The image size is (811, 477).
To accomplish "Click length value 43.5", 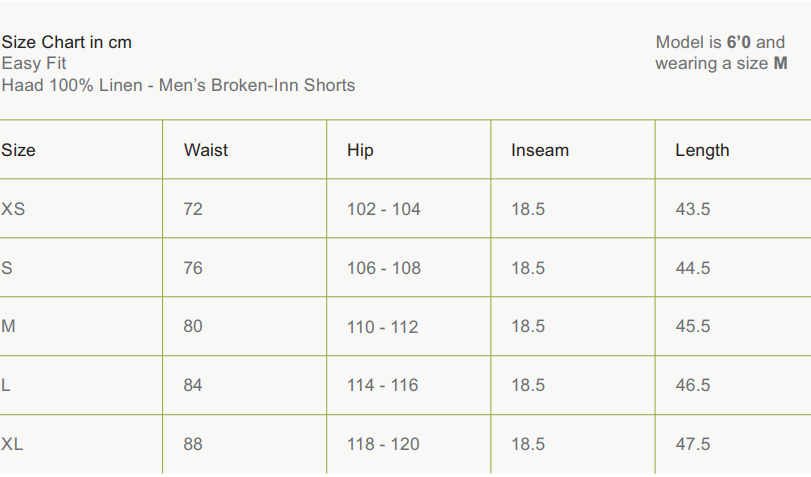I will click(693, 209).
